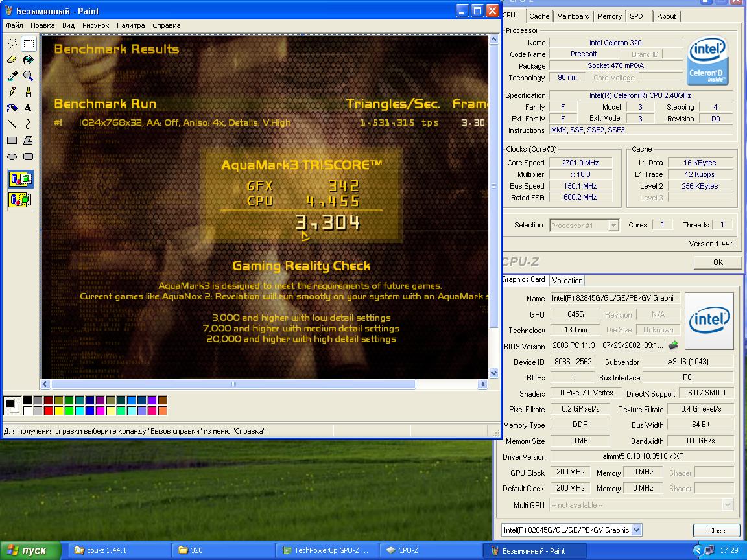Open the About tab in CPU-Z
Viewport: 747px width, 560px height.
click(x=667, y=16)
